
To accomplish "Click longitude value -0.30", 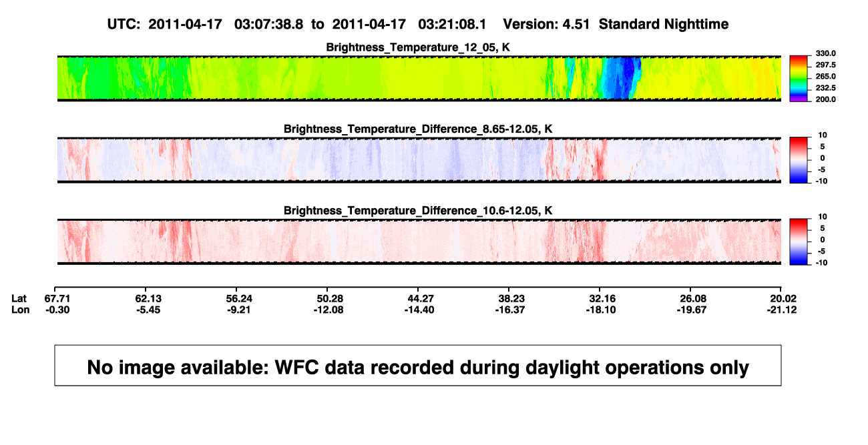I will point(58,310).
